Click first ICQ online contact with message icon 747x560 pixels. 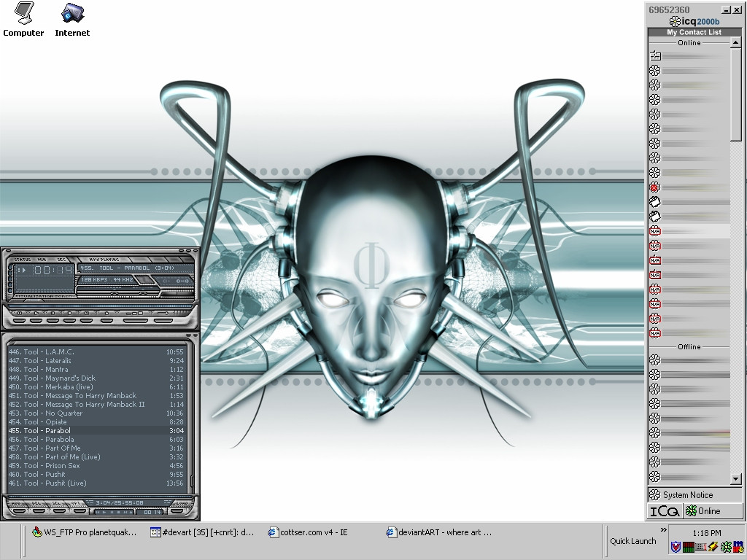689,55
